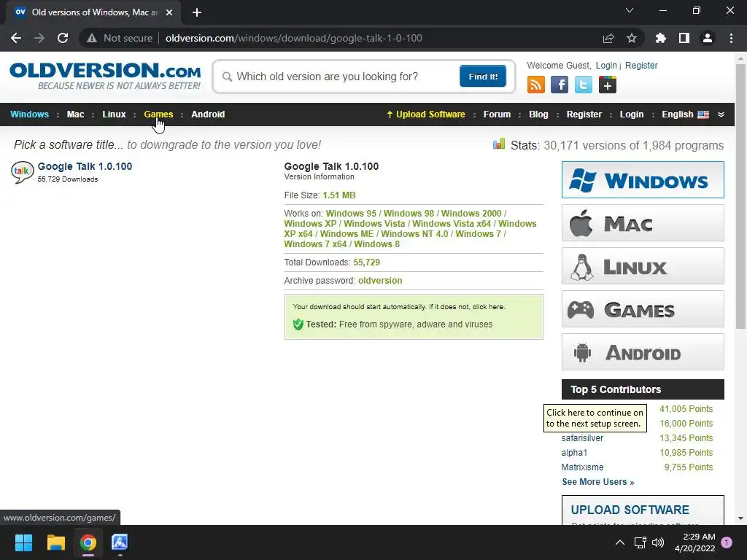The width and height of the screenshot is (747, 560).
Task: Expand the language dropdown chevron
Action: coord(721,114)
